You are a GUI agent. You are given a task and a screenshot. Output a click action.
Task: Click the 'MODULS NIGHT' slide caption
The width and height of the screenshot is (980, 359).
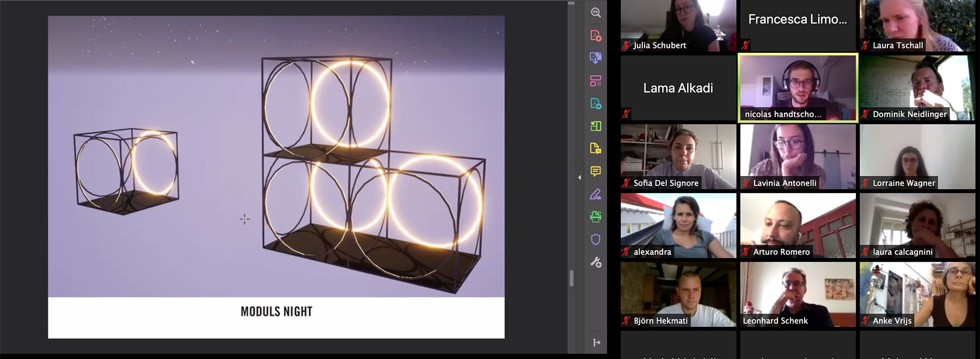[277, 312]
